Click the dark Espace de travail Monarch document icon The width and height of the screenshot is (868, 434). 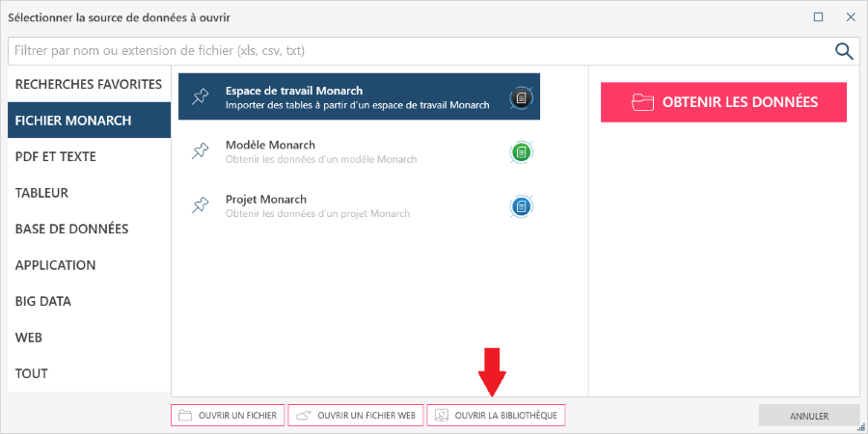(521, 98)
